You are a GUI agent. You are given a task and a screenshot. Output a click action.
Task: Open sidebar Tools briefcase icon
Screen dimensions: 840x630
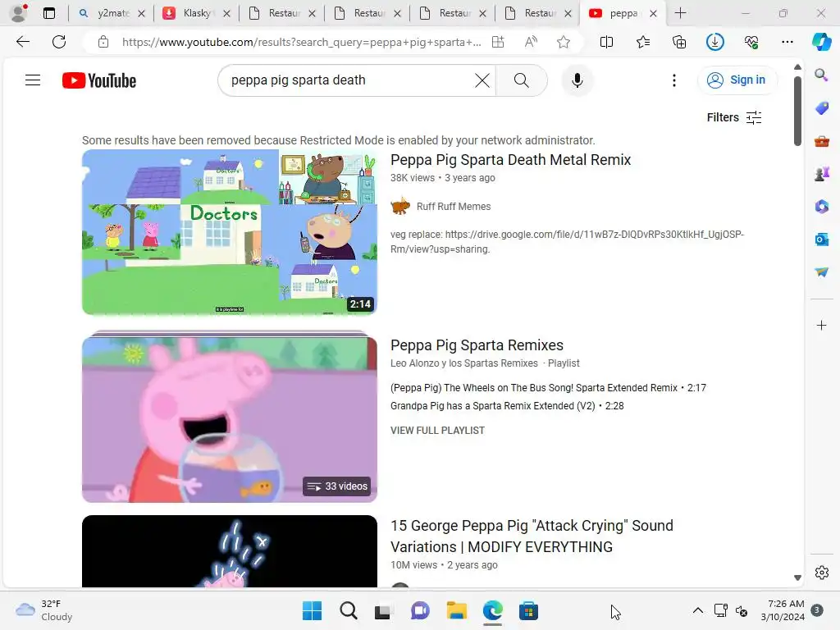pyautogui.click(x=821, y=141)
